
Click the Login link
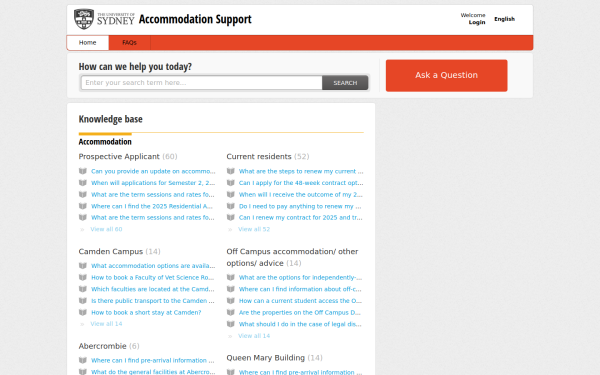pos(477,22)
